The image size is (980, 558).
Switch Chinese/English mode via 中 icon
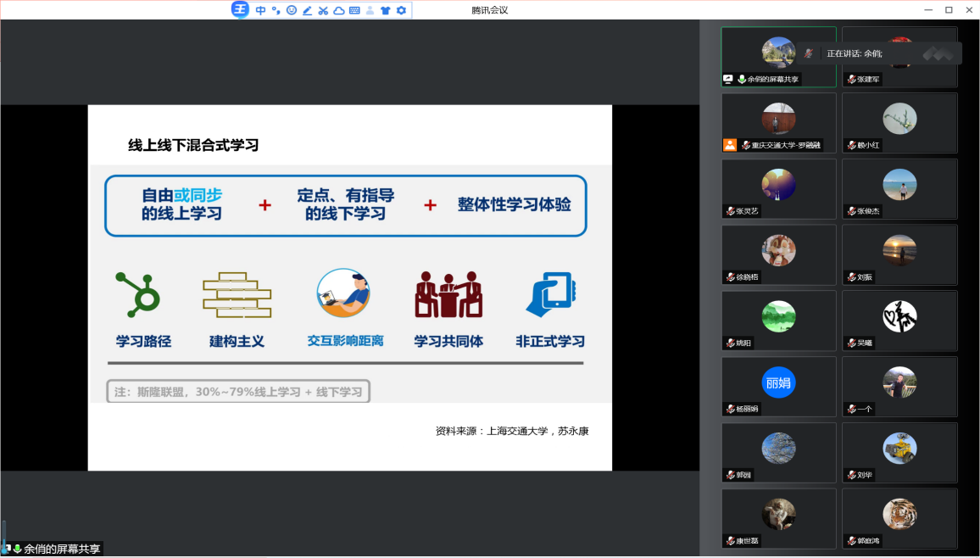tap(260, 10)
